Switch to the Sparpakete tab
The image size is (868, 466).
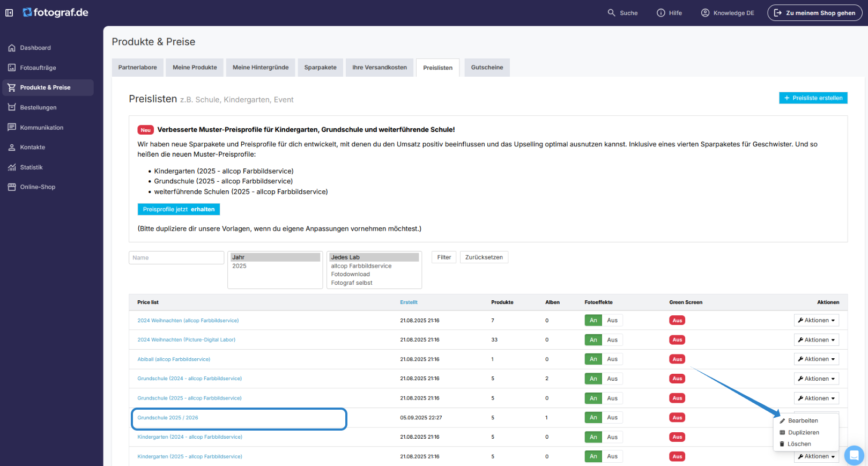coord(321,68)
